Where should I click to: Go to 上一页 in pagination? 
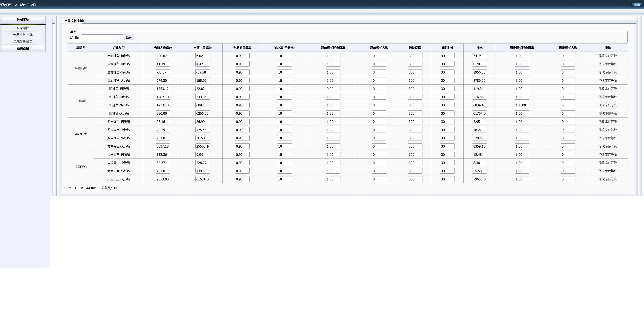[x=67, y=188]
